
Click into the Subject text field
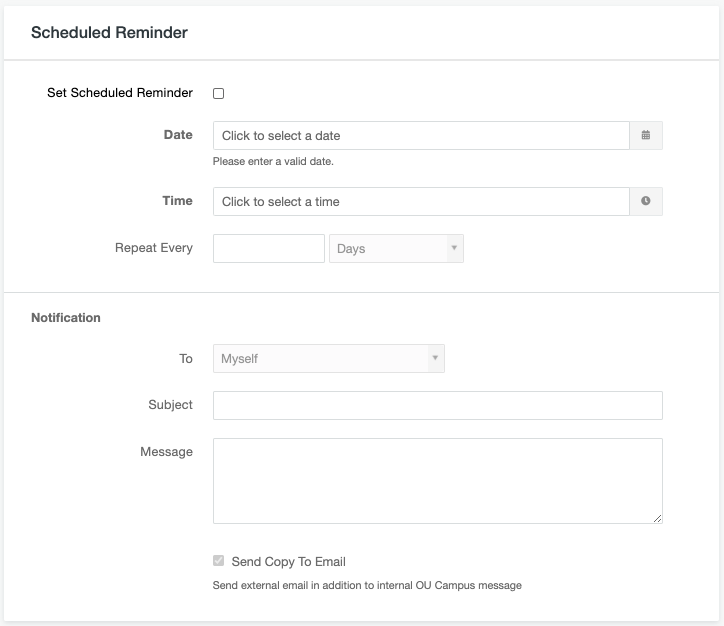438,405
